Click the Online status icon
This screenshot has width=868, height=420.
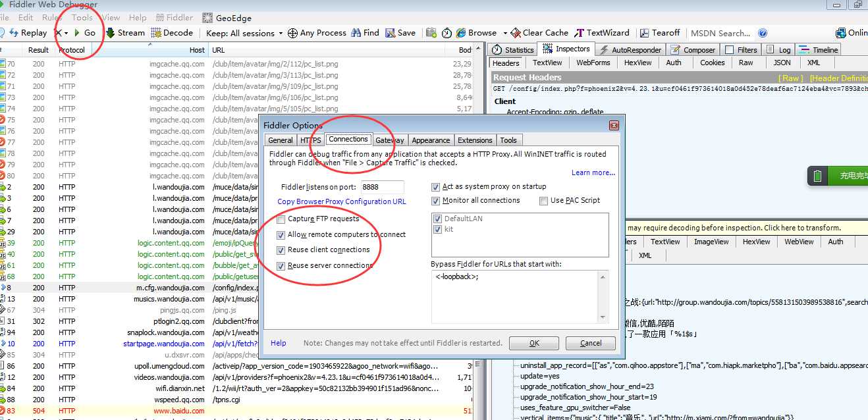tap(840, 33)
